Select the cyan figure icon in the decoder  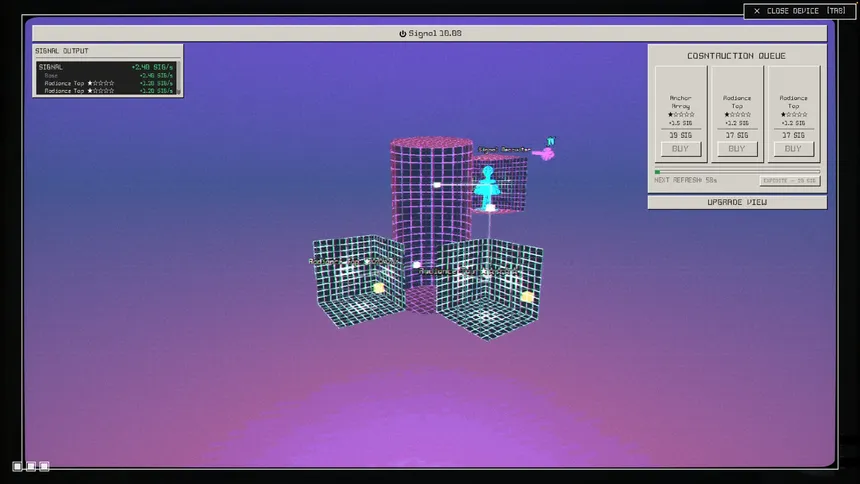click(487, 188)
